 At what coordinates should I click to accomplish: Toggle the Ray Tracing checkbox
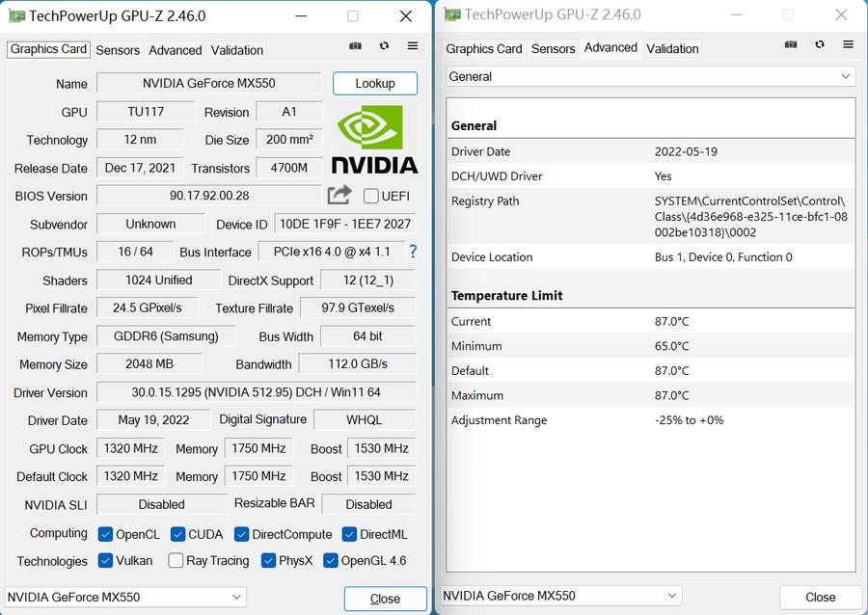point(176,561)
